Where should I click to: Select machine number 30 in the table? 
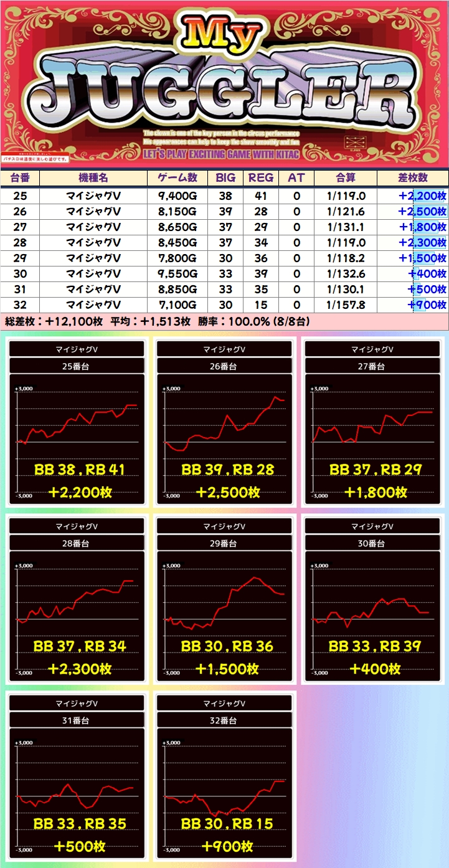coord(20,273)
